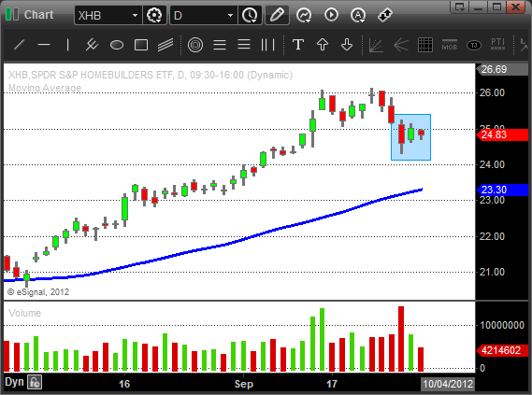The height and width of the screenshot is (395, 532).
Task: Select the MOB drawing tool
Action: pyautogui.click(x=450, y=45)
